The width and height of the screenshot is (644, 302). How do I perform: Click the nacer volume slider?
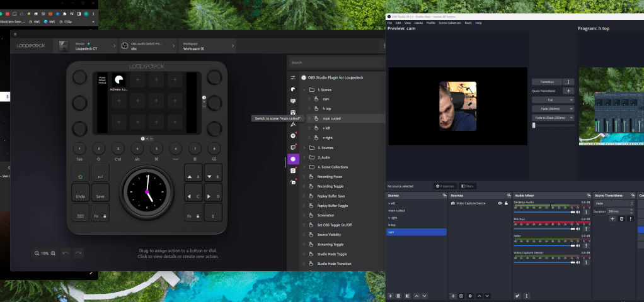click(x=544, y=245)
